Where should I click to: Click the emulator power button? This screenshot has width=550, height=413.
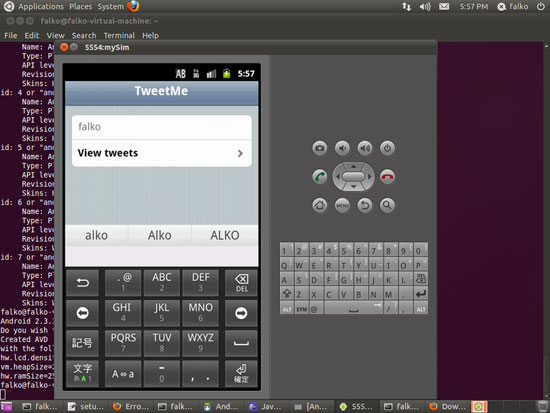[x=387, y=148]
